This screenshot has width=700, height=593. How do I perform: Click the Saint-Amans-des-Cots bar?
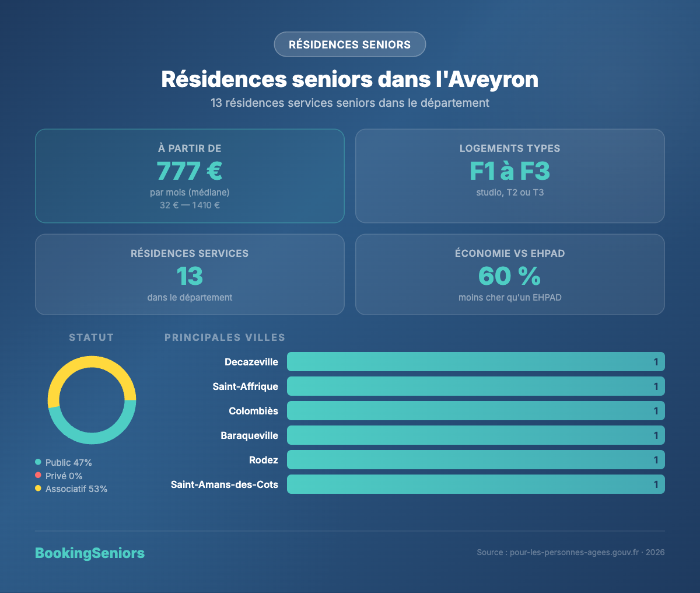(x=475, y=484)
